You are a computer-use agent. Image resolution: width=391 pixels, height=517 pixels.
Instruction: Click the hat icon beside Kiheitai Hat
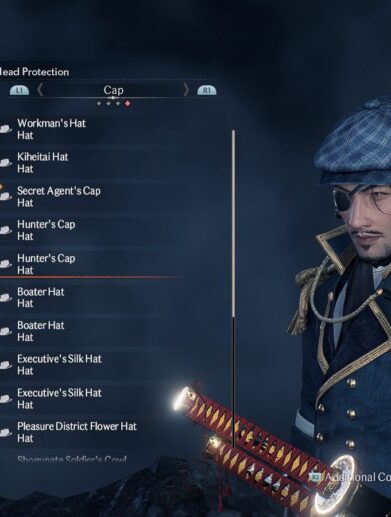(x=6, y=163)
